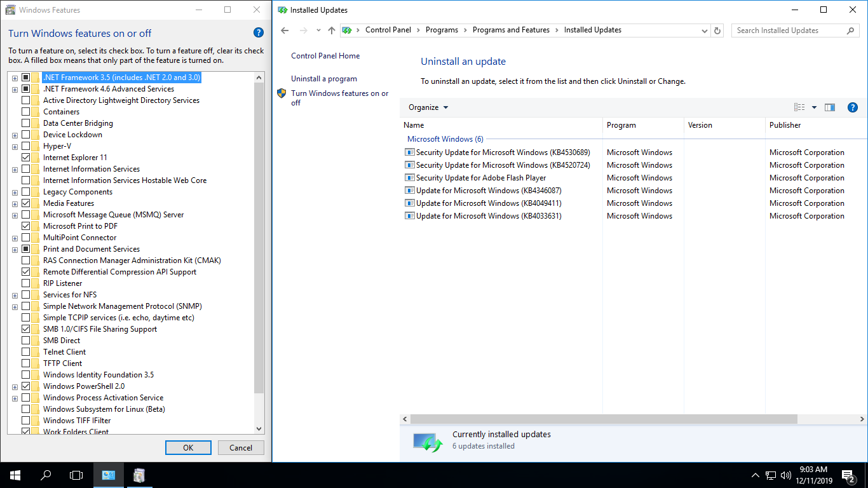Show hidden system tray icons
Viewport: 868px width, 488px height.
pyautogui.click(x=755, y=475)
